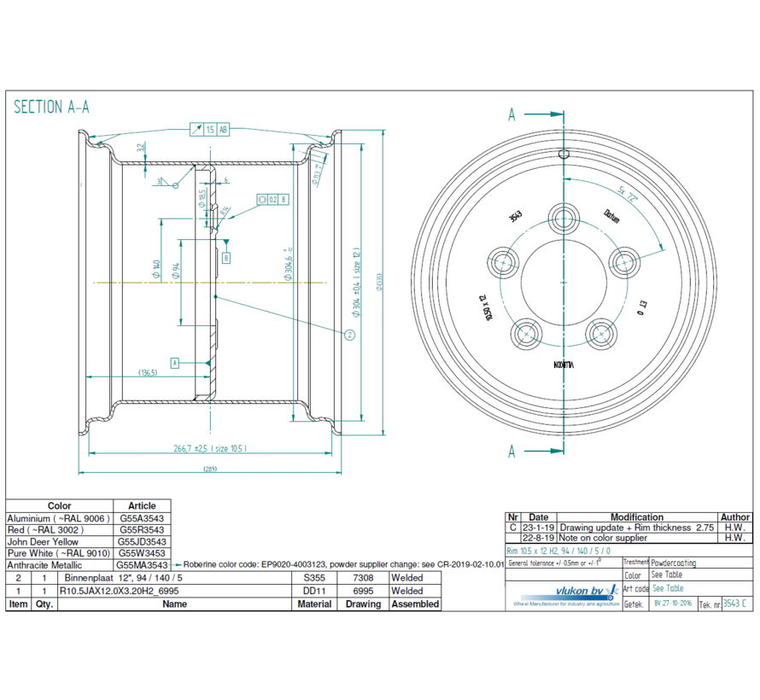This screenshot has height=700, width=760.
Task: Click the balloon callout number 2
Action: coord(348,334)
